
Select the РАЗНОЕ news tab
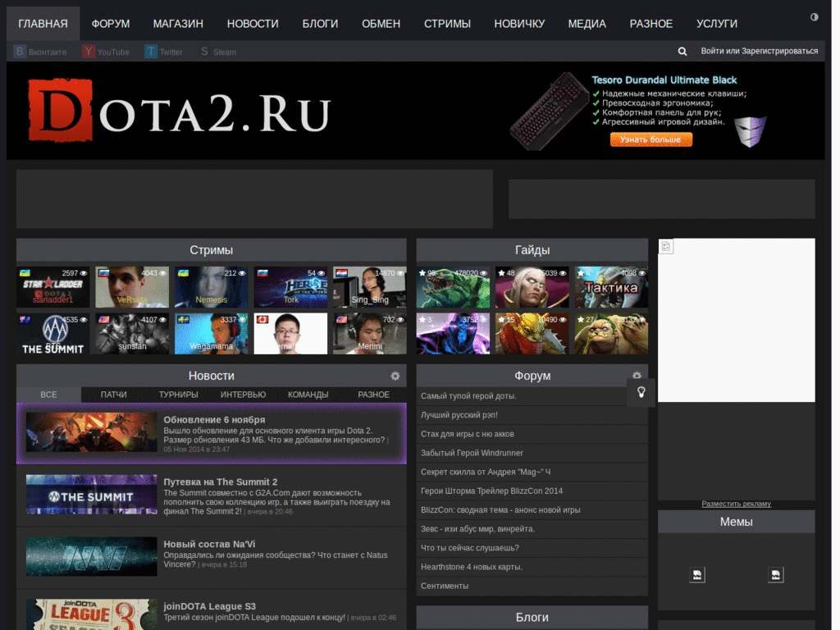(373, 395)
